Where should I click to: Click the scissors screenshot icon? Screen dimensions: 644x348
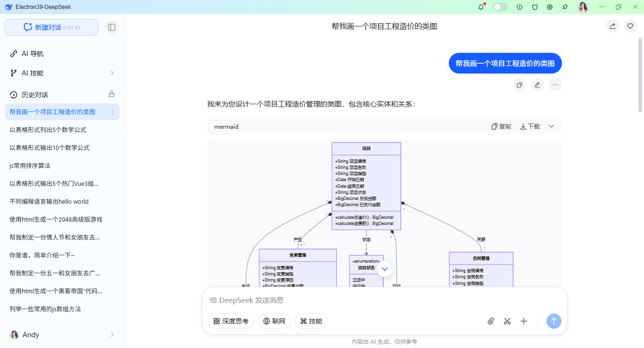[x=507, y=321]
